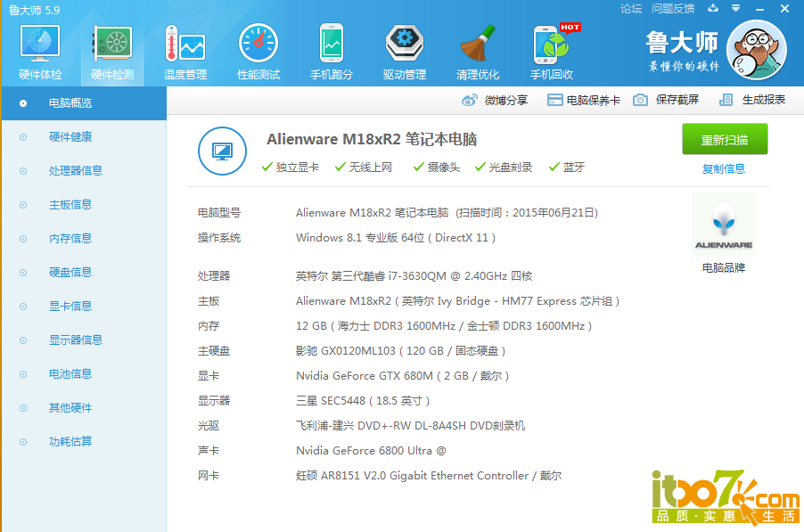Click the green 重新扫描 rescan button
The image size is (804, 532).
(x=725, y=139)
